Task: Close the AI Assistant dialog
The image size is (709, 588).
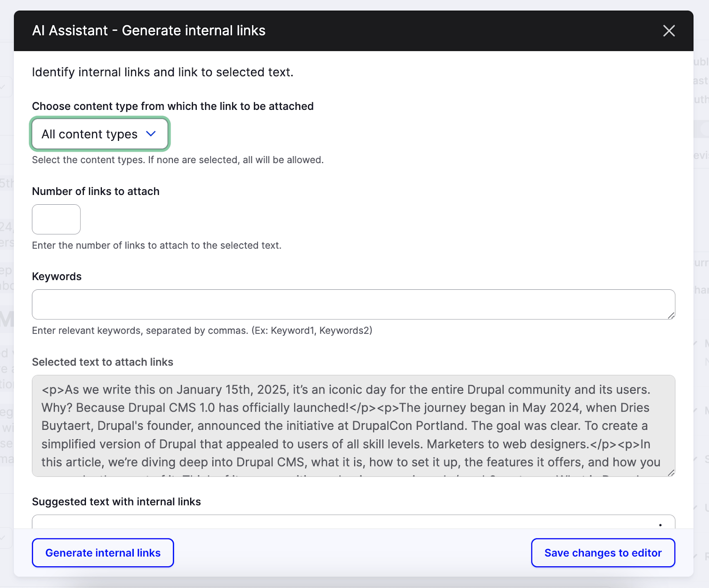Action: [x=669, y=31]
